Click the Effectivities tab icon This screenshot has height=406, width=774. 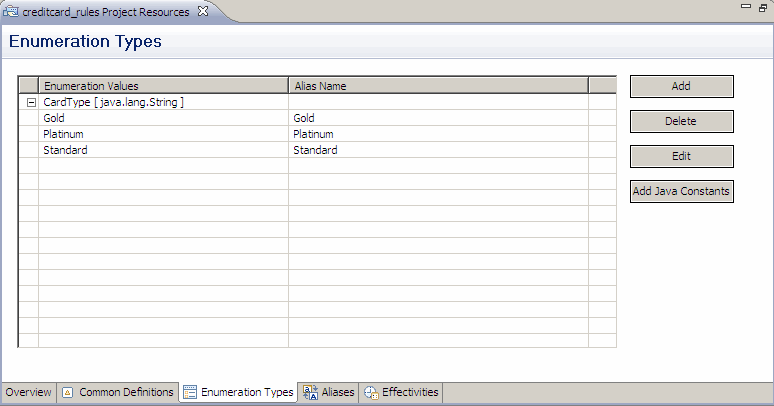(x=371, y=393)
